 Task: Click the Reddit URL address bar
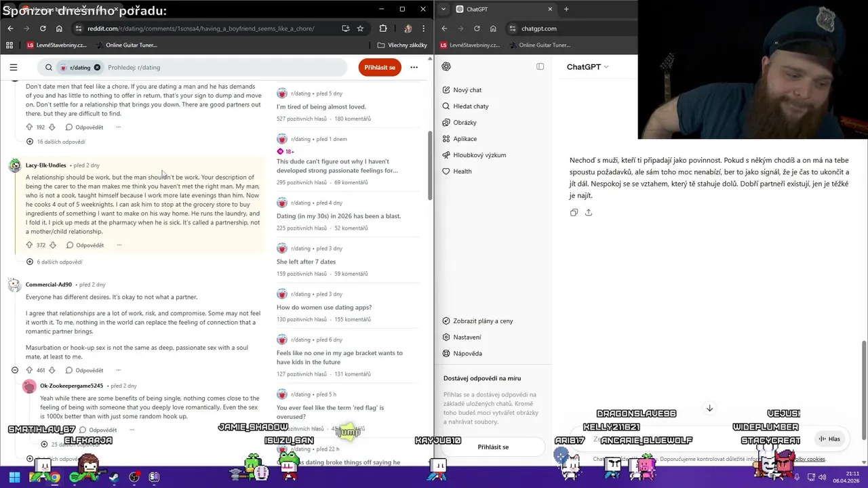pyautogui.click(x=201, y=28)
